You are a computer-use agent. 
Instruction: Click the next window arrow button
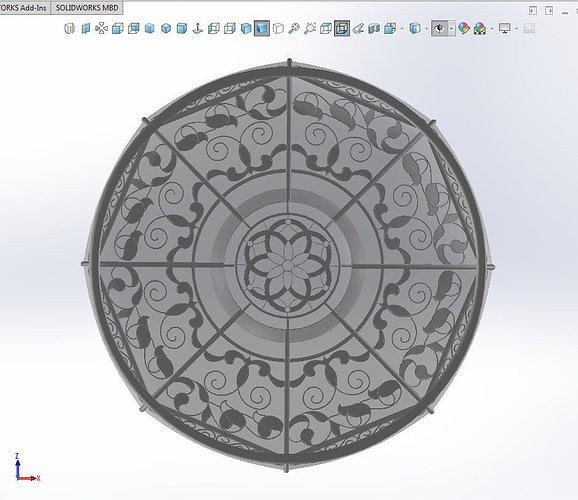[549, 10]
